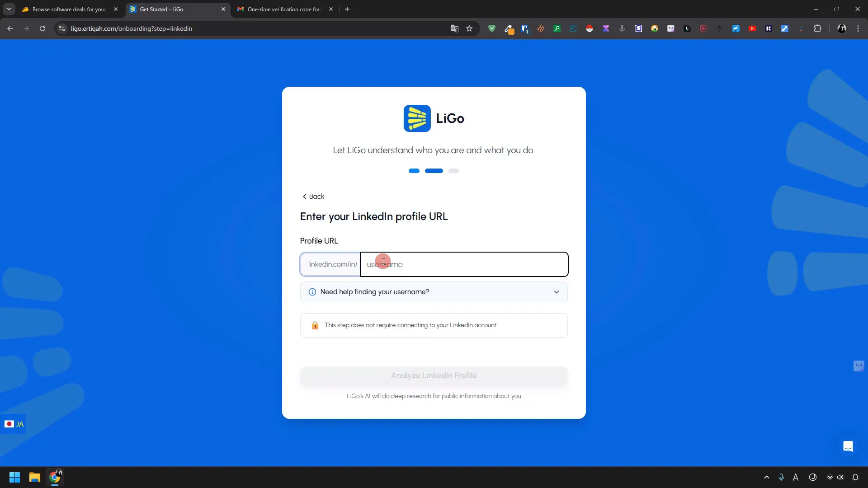
Task: Open the cookie editor extension
Action: (541, 28)
